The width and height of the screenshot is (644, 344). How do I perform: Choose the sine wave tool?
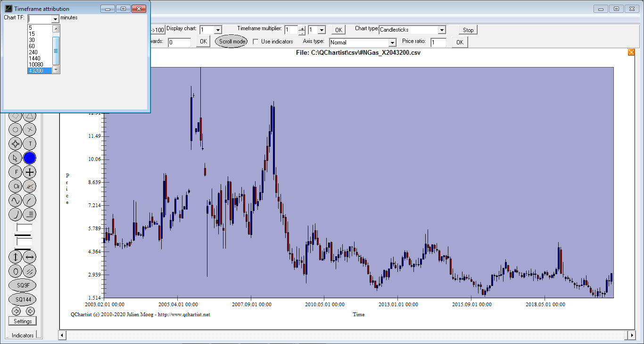(16, 201)
